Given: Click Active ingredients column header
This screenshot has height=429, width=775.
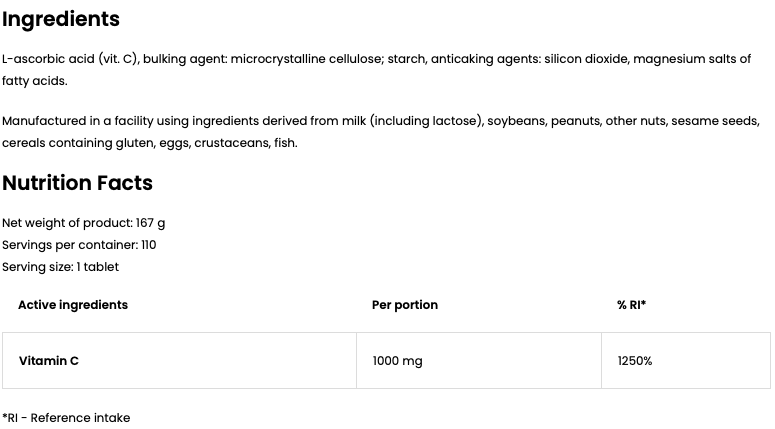Looking at the screenshot, I should (x=73, y=305).
